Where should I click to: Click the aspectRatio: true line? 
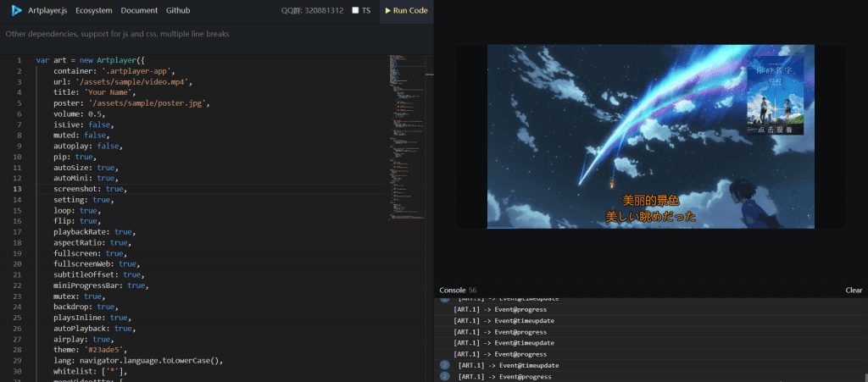(92, 243)
